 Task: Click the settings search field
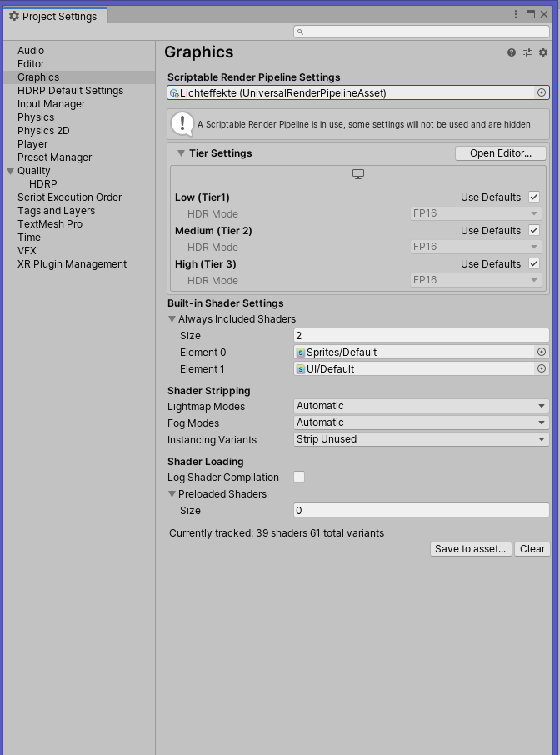[422, 32]
